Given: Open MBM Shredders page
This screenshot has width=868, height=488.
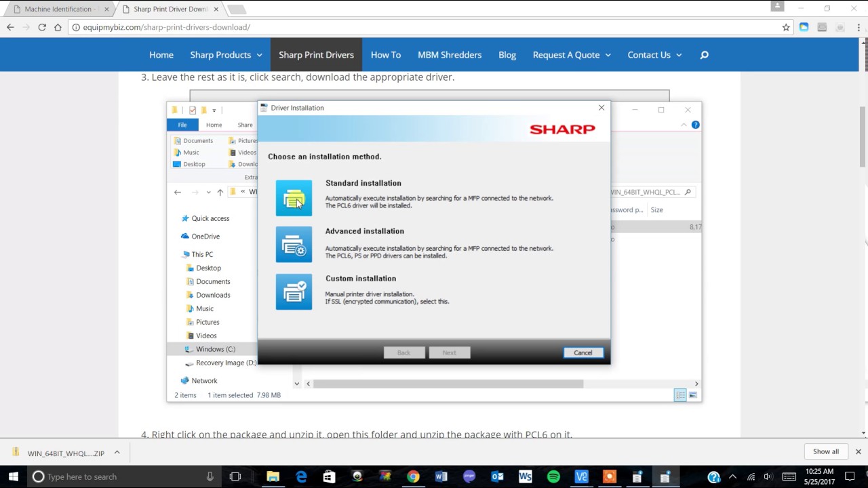Looking at the screenshot, I should click(x=450, y=55).
